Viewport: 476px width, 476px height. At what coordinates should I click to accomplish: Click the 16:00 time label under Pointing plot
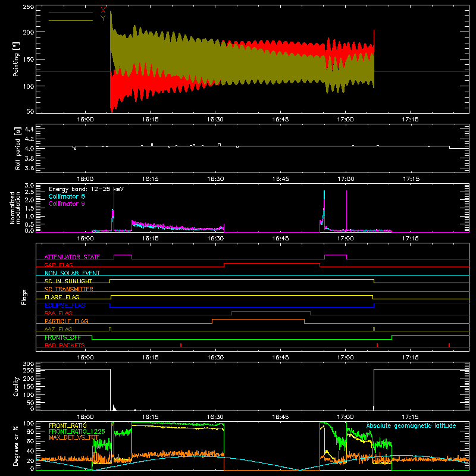click(x=85, y=120)
